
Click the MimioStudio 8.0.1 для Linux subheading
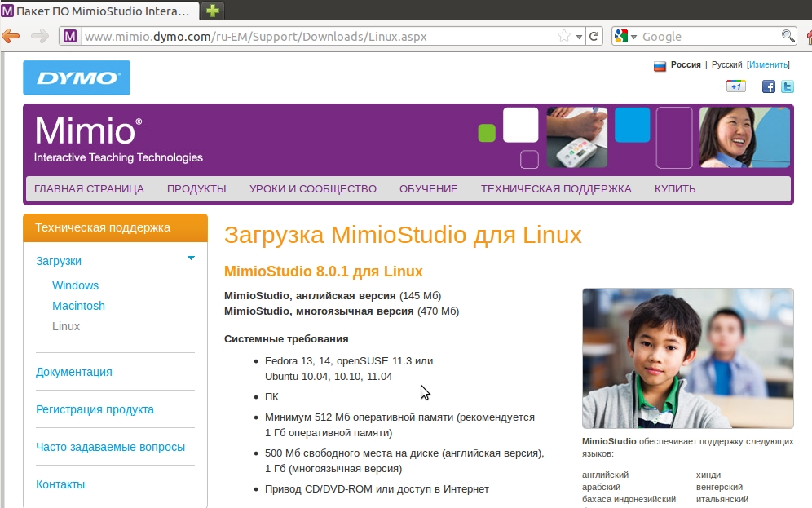(323, 272)
